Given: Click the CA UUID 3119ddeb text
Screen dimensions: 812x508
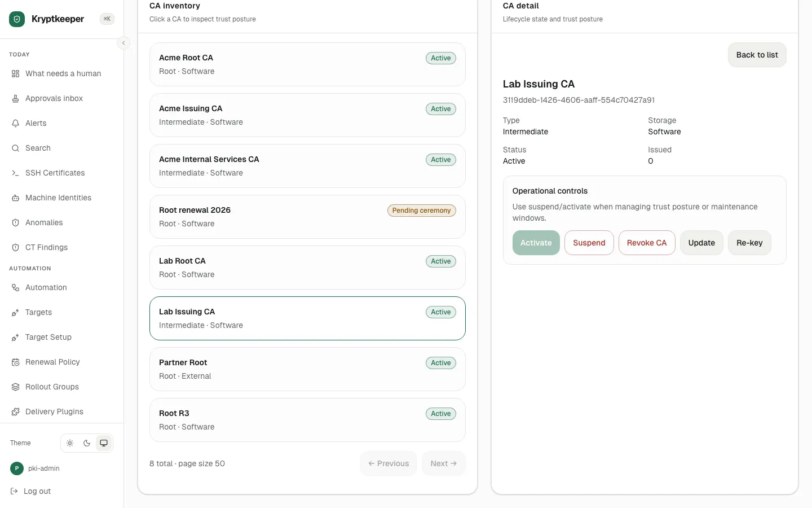Looking at the screenshot, I should [579, 100].
